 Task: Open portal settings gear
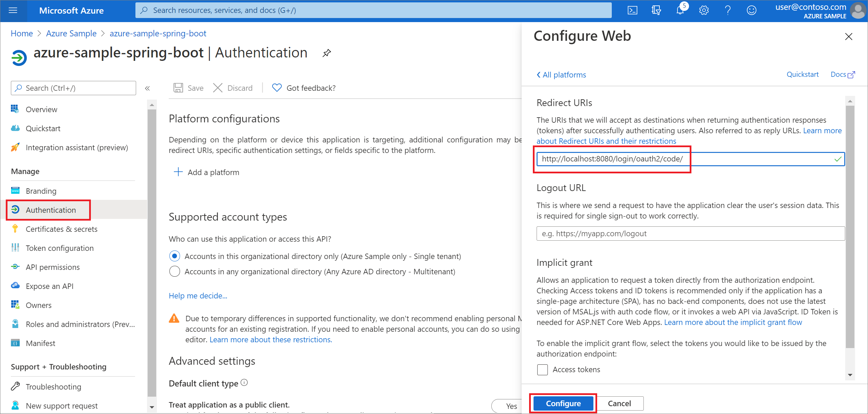pos(704,10)
